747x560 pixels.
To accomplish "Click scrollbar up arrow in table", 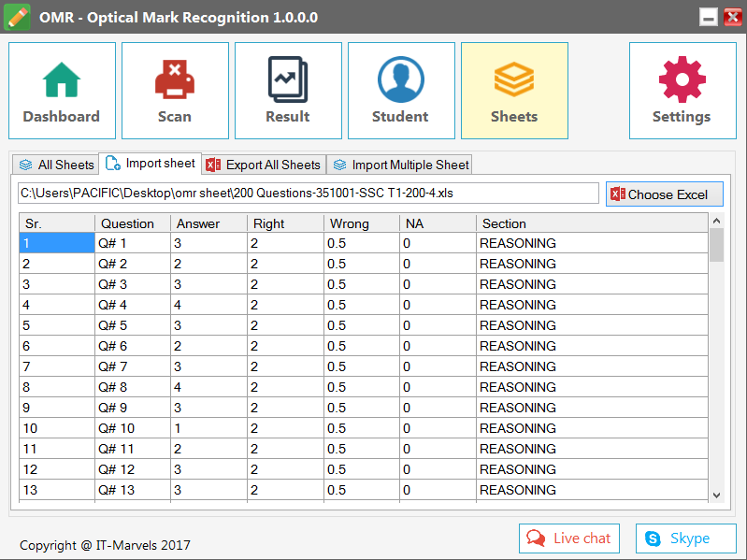I will (x=716, y=221).
